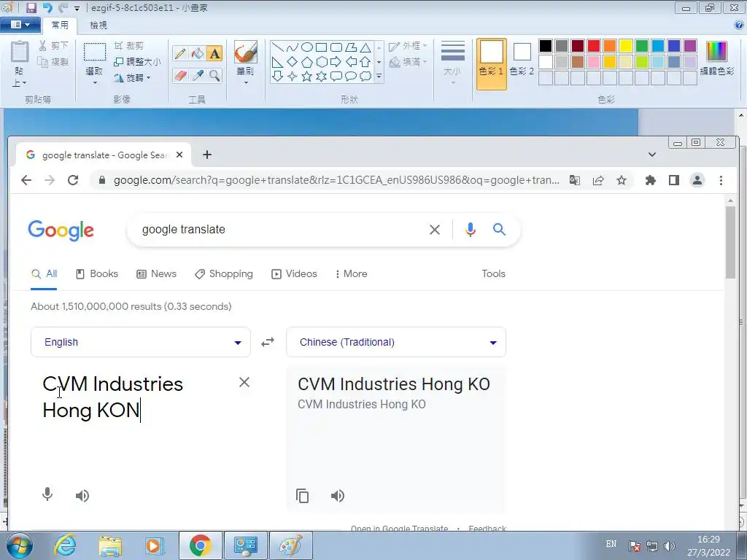Listen to the source text speaker icon
This screenshot has height=560, width=747.
pyautogui.click(x=82, y=496)
